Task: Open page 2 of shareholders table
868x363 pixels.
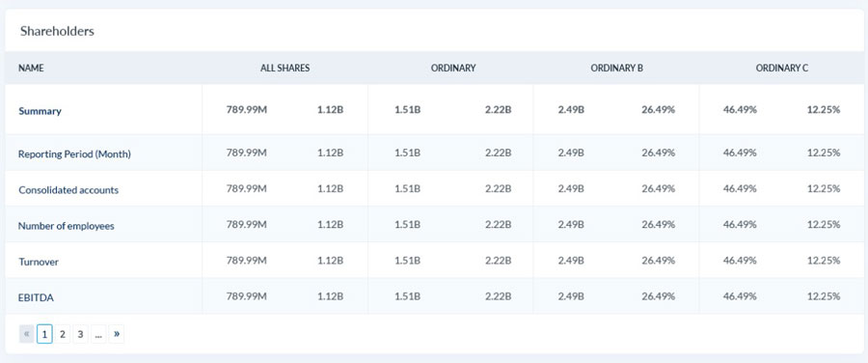Action: 63,334
